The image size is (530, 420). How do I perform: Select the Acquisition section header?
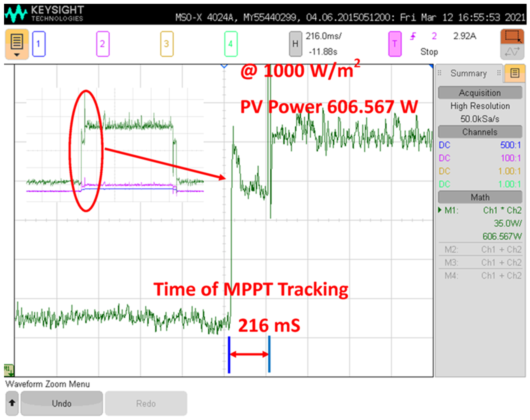480,93
